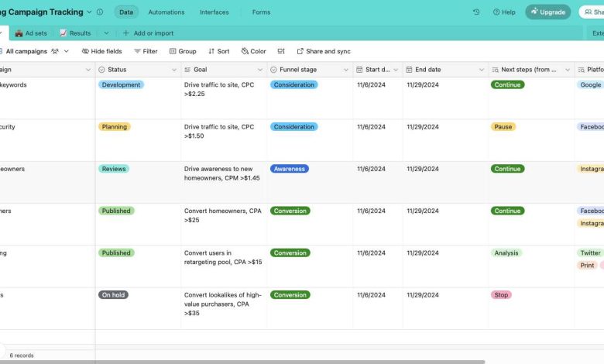The height and width of the screenshot is (364, 604).
Task: Expand the base name dropdown chevron
Action: coord(89,12)
